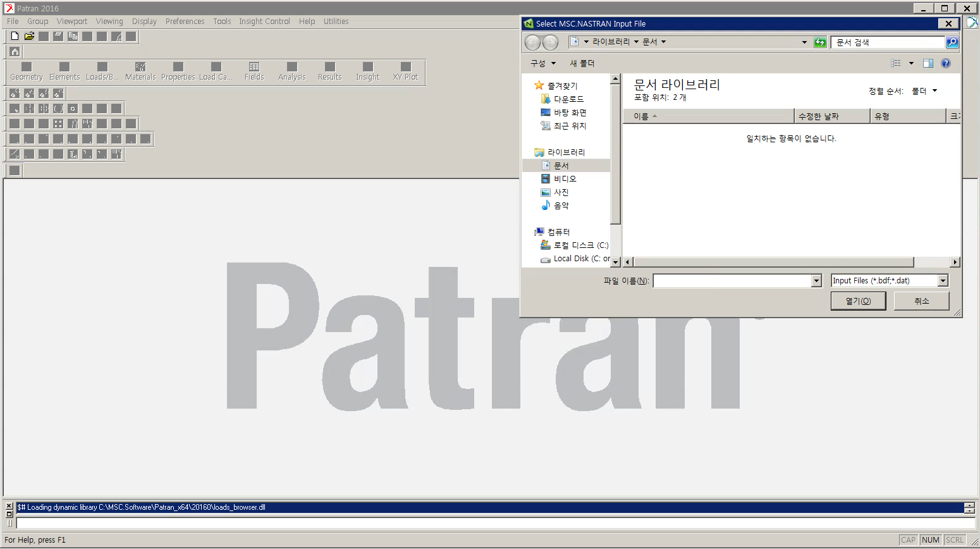980x549 pixels.
Task: Expand the address bar history dropdown arrow
Action: click(804, 42)
